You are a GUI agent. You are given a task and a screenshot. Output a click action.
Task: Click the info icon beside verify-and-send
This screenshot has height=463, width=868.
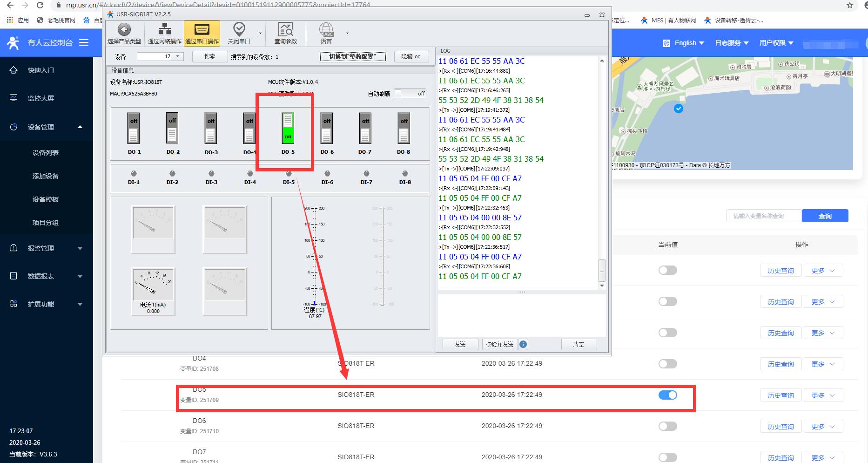click(523, 344)
